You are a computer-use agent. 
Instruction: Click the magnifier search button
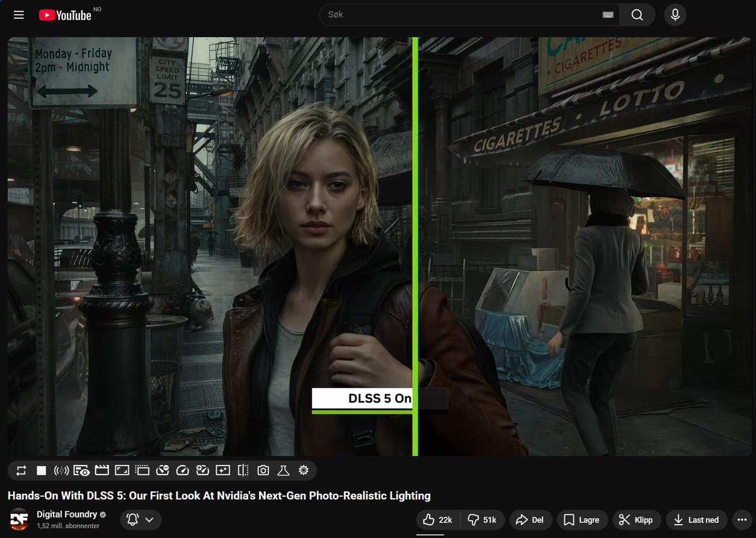[637, 14]
